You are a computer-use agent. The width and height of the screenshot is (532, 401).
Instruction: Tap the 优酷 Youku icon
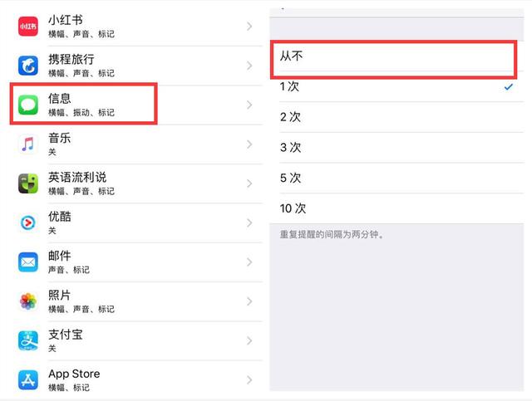(x=27, y=223)
